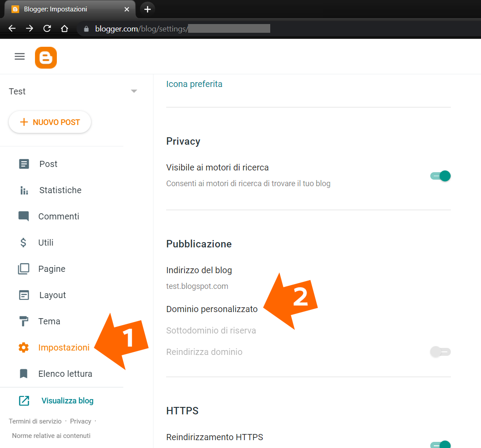The height and width of the screenshot is (448, 481).
Task: Disable Visibile ai motori di ricerca toggle
Action: [440, 176]
